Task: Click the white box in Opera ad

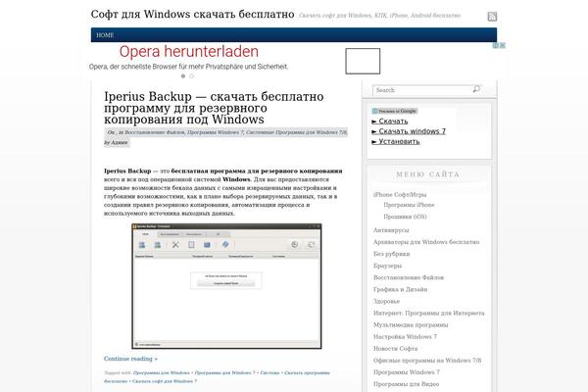Action: 363,61
